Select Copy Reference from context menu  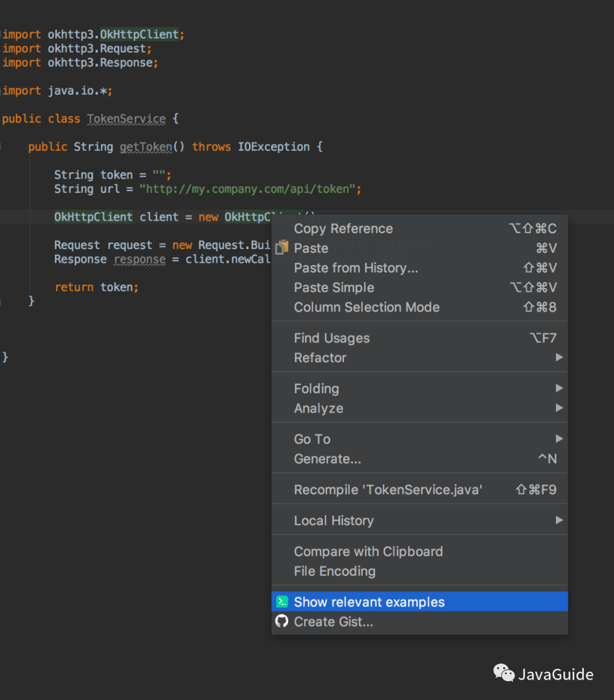coord(343,229)
